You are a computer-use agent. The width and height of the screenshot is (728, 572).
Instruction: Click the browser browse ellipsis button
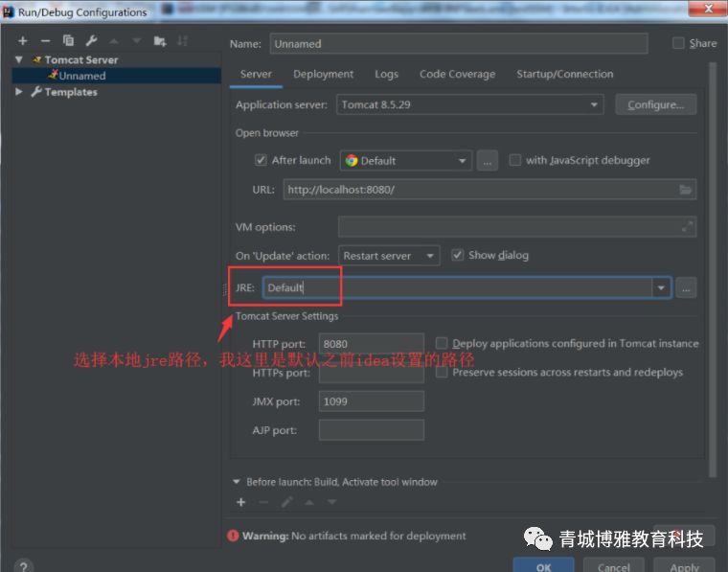click(487, 161)
